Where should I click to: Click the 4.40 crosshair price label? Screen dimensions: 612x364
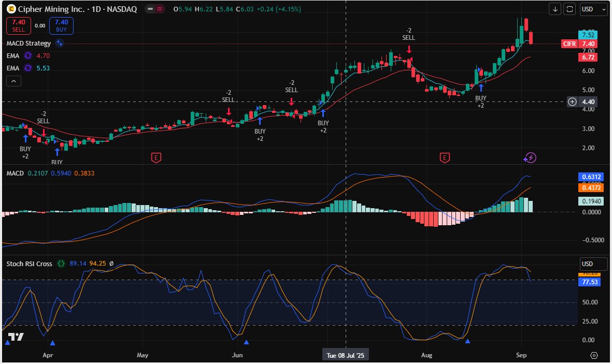588,102
